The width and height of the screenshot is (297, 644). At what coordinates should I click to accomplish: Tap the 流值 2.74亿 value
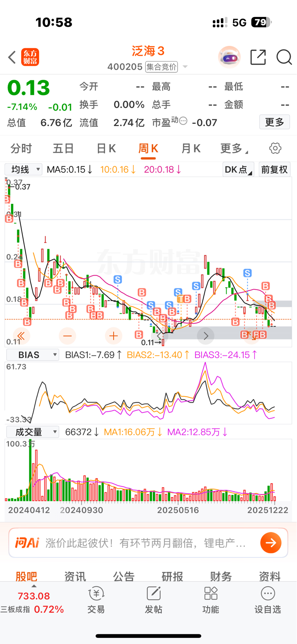coord(129,123)
